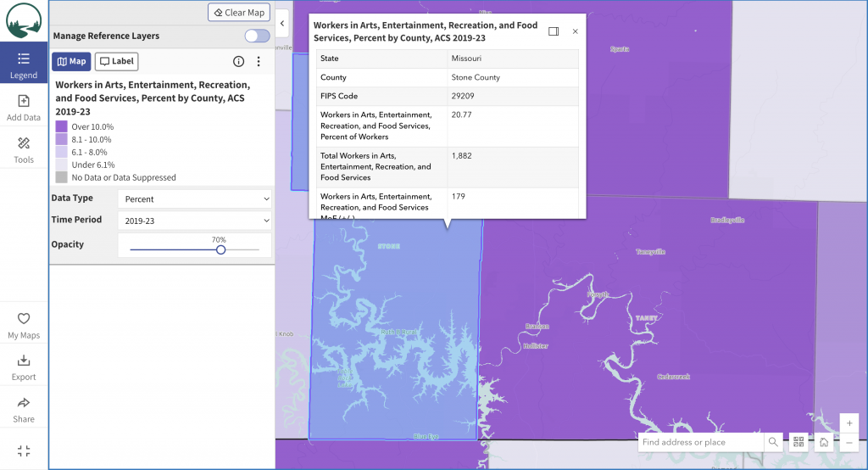The image size is (868, 470).
Task: Click the Under 6.1% legend entry
Action: pos(93,165)
